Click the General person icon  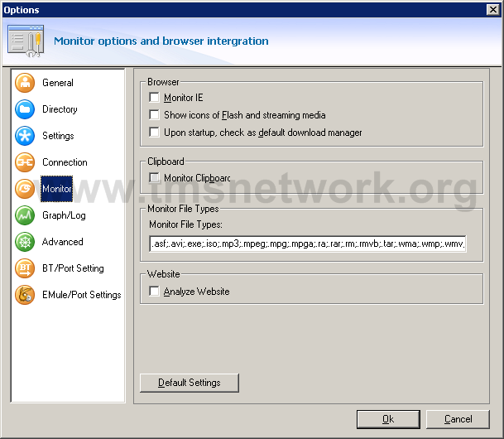(x=25, y=83)
